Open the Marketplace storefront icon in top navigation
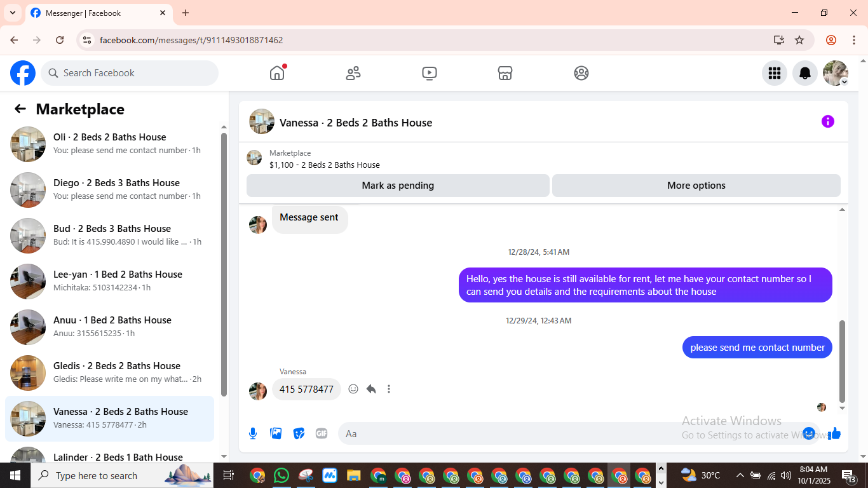868x488 pixels. tap(505, 73)
